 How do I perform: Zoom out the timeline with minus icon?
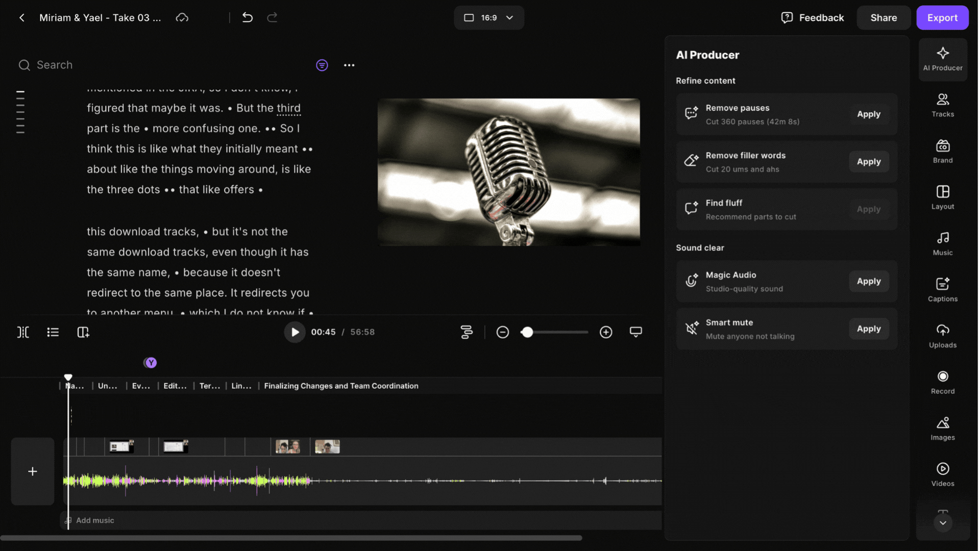tap(502, 333)
